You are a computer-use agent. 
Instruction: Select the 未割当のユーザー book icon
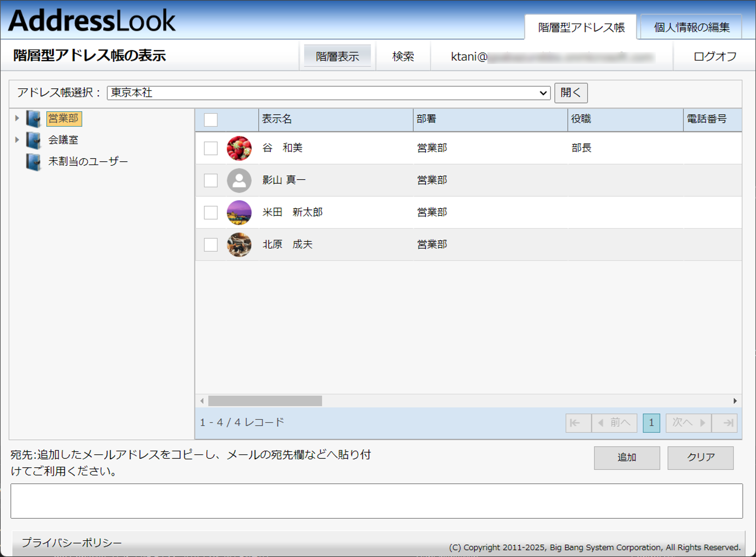click(x=33, y=161)
